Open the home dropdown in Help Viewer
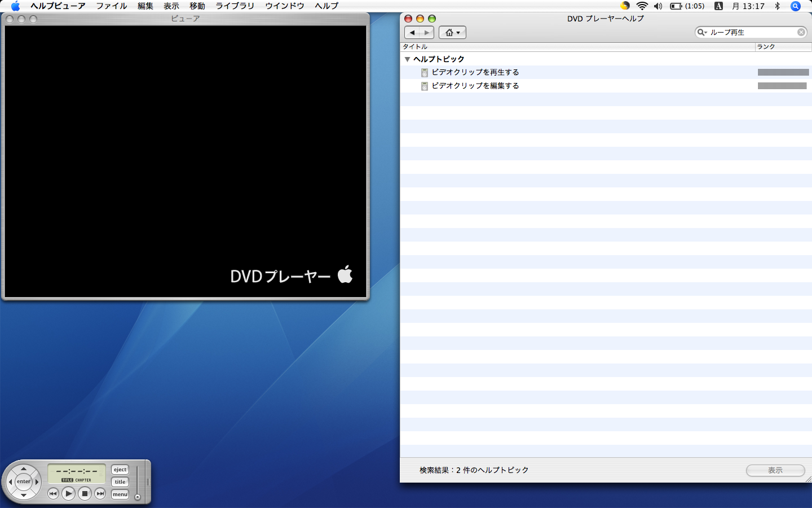Image resolution: width=812 pixels, height=508 pixels. click(x=452, y=32)
